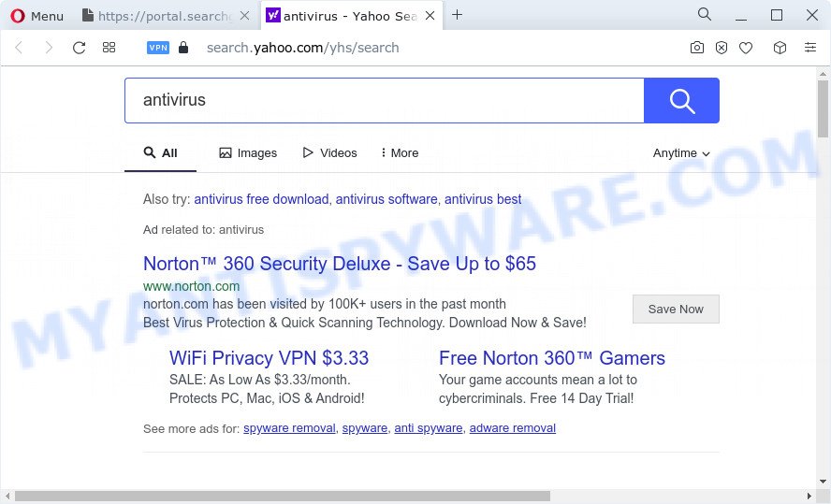Open the More options menu
Screen dimensions: 831x504
[400, 153]
